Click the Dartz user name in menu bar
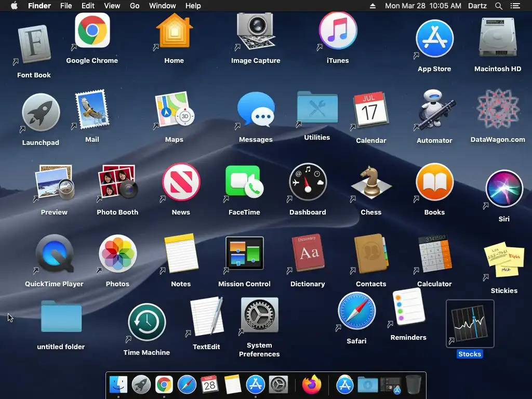Image resolution: width=532 pixels, height=399 pixels. (477, 6)
